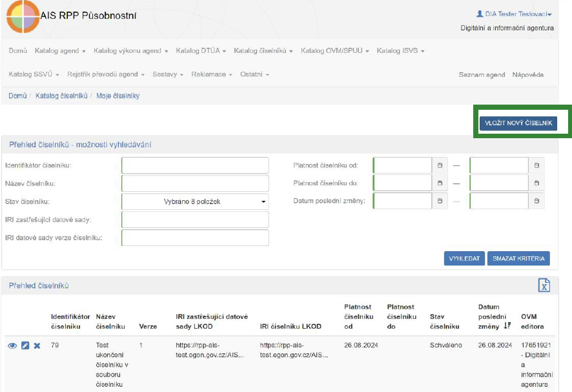Export the table using the Excel icon

pyautogui.click(x=544, y=285)
